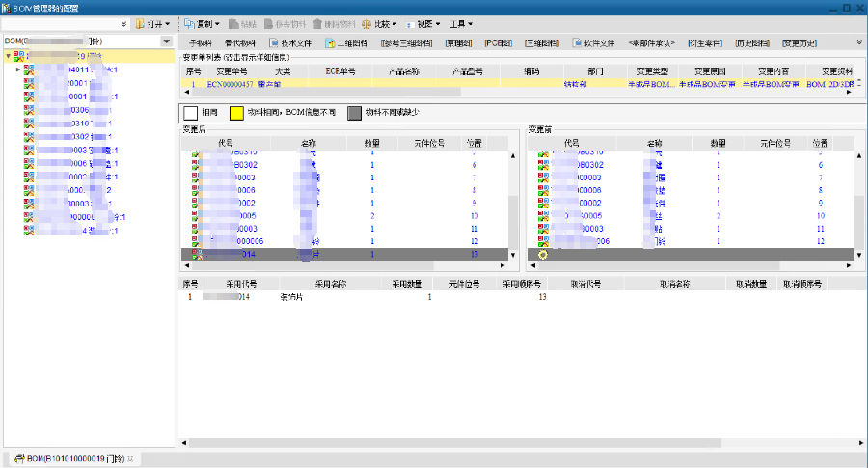Click the tree node icon for item 0302
The width and height of the screenshot is (868, 468).
click(29, 136)
